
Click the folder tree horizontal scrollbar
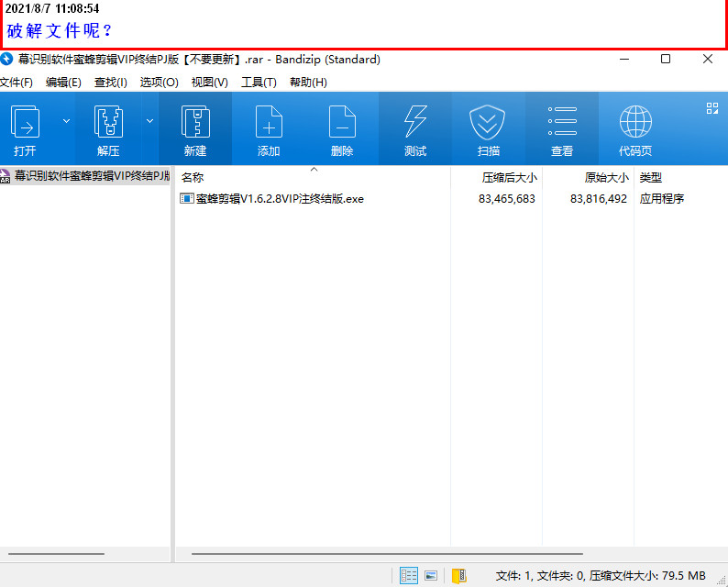[56, 554]
